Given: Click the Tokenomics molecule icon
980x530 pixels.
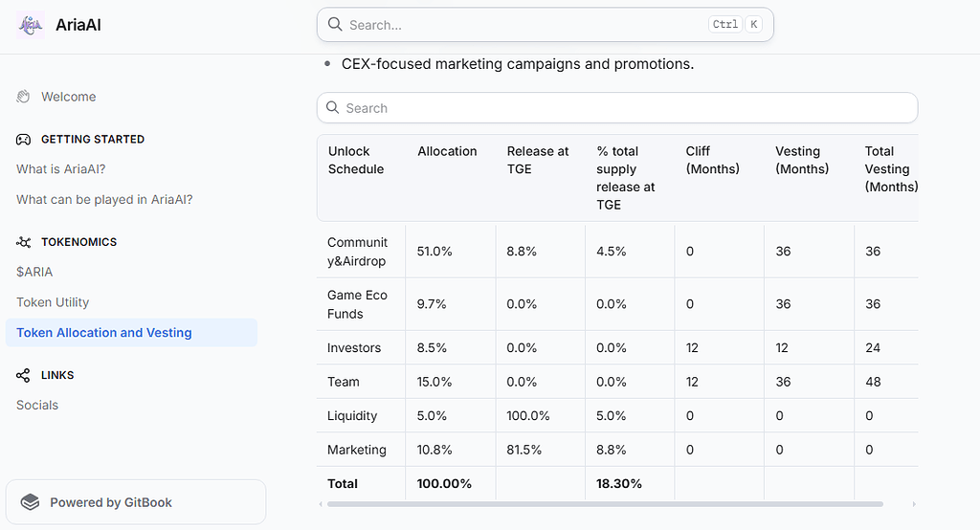Looking at the screenshot, I should click(x=23, y=242).
